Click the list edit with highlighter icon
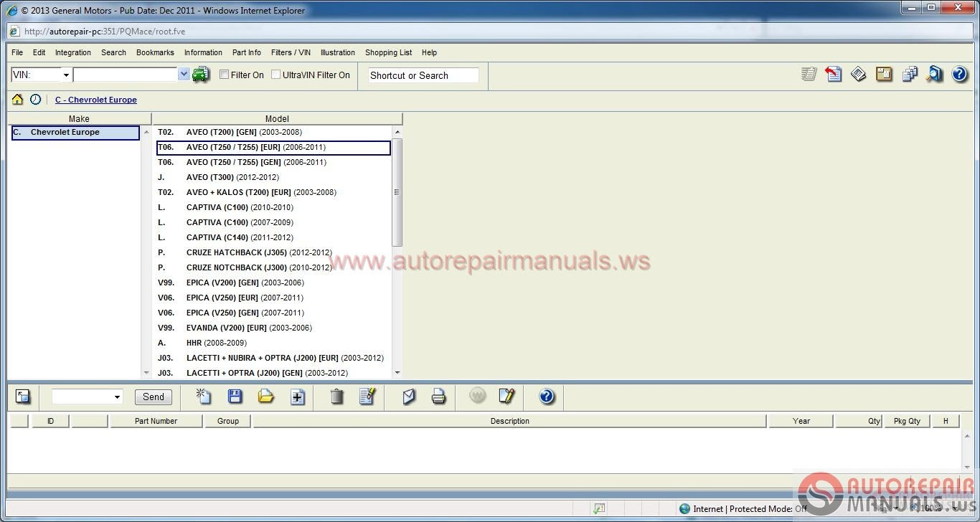The image size is (980, 522). click(x=367, y=396)
